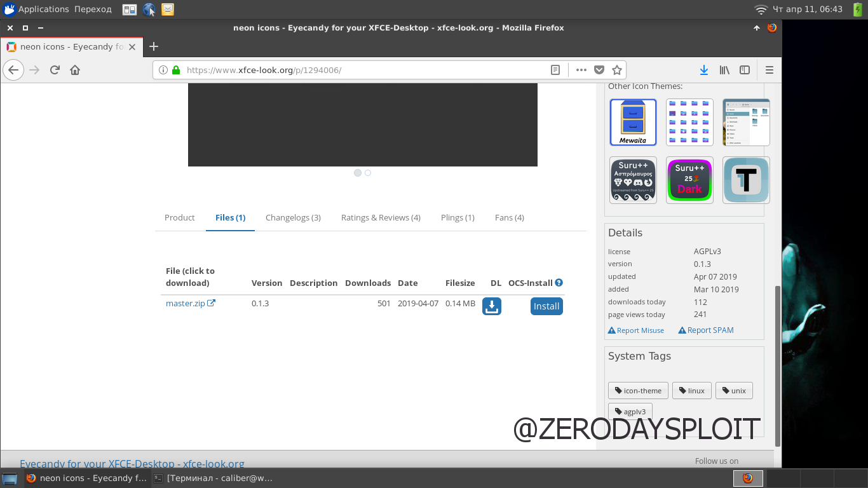Open the Firefox downloads panel
This screenshot has height=488, width=868.
pos(704,70)
